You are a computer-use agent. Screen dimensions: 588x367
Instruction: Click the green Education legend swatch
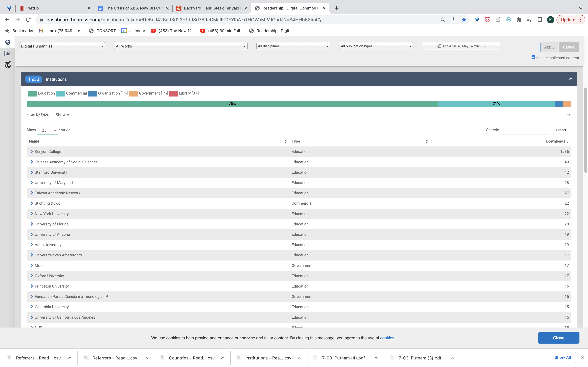pyautogui.click(x=32, y=93)
